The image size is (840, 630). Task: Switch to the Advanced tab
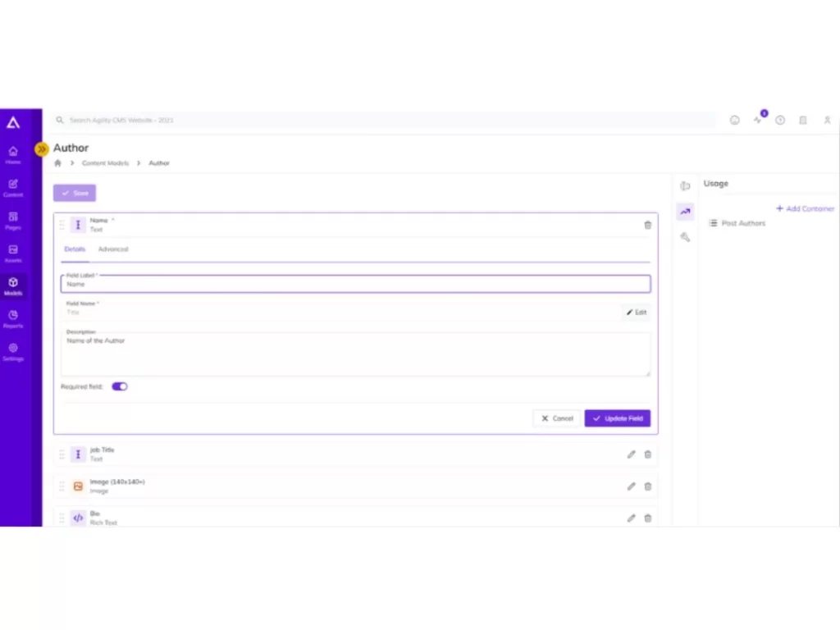click(113, 249)
